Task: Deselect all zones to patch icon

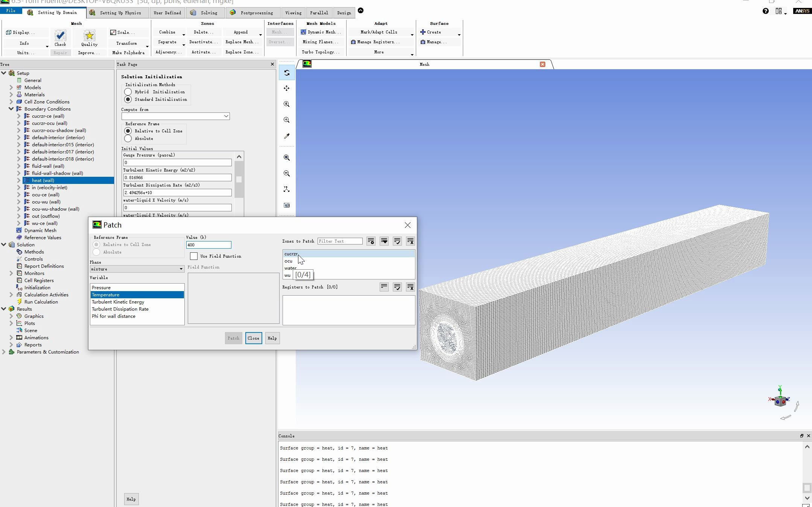Action: pyautogui.click(x=410, y=241)
